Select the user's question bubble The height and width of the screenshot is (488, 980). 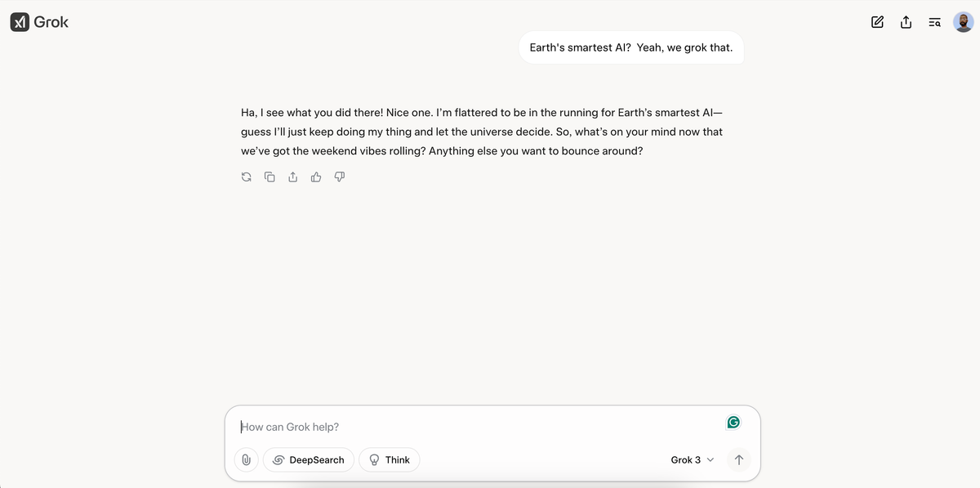click(630, 47)
